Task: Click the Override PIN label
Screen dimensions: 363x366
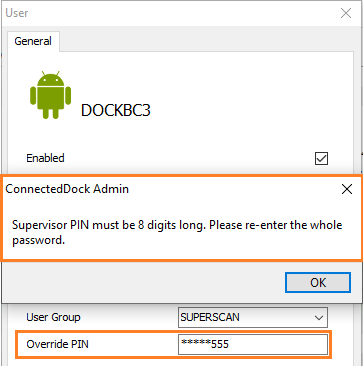Action: click(57, 344)
